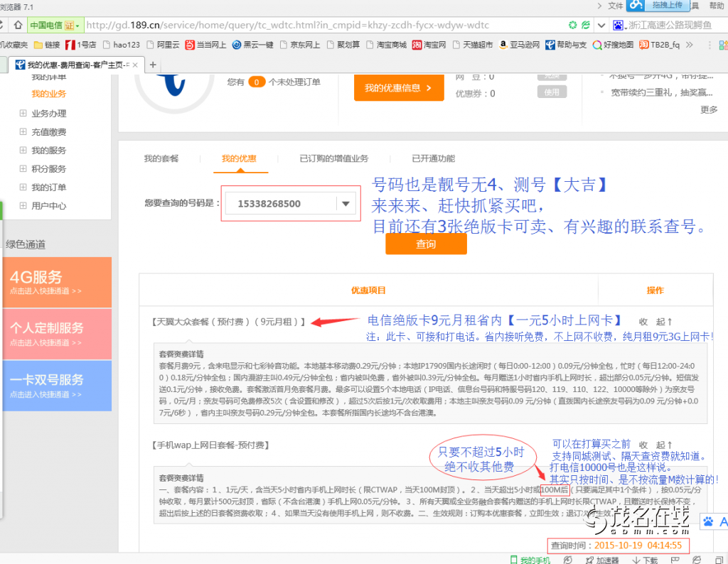Open the 一卡双号服务 quick channel
The width and height of the screenshot is (728, 564).
57,386
